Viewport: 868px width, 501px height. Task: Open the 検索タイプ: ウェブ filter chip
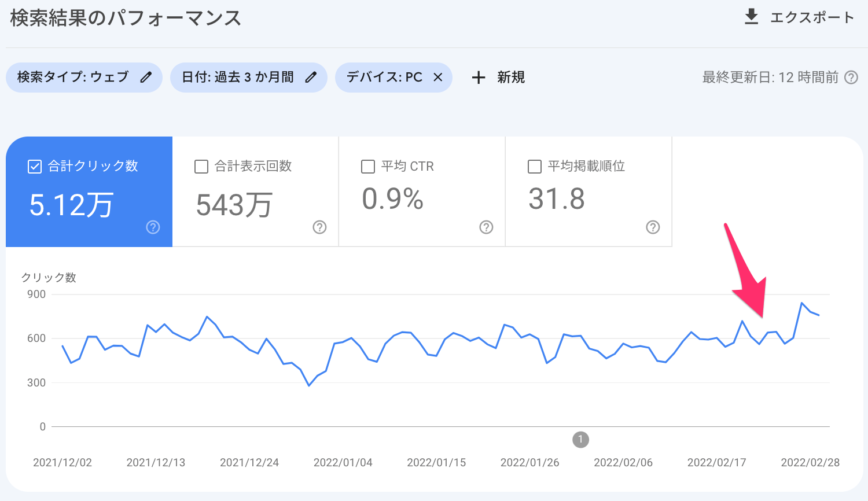coord(84,78)
